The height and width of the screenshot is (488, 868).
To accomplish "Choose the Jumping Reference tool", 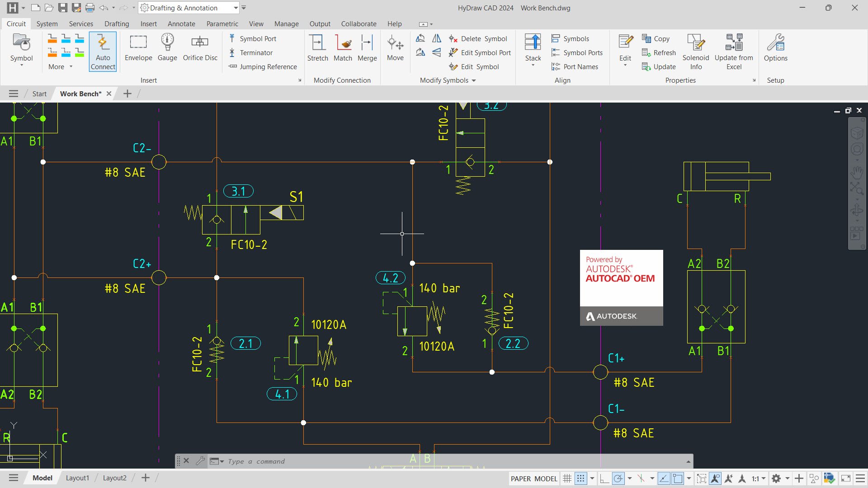I will [263, 67].
